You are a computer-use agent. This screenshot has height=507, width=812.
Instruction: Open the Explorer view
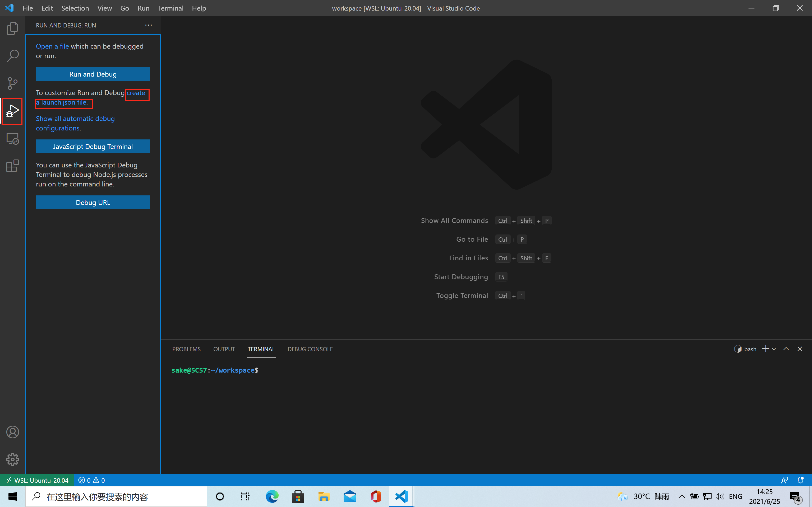click(x=12, y=28)
